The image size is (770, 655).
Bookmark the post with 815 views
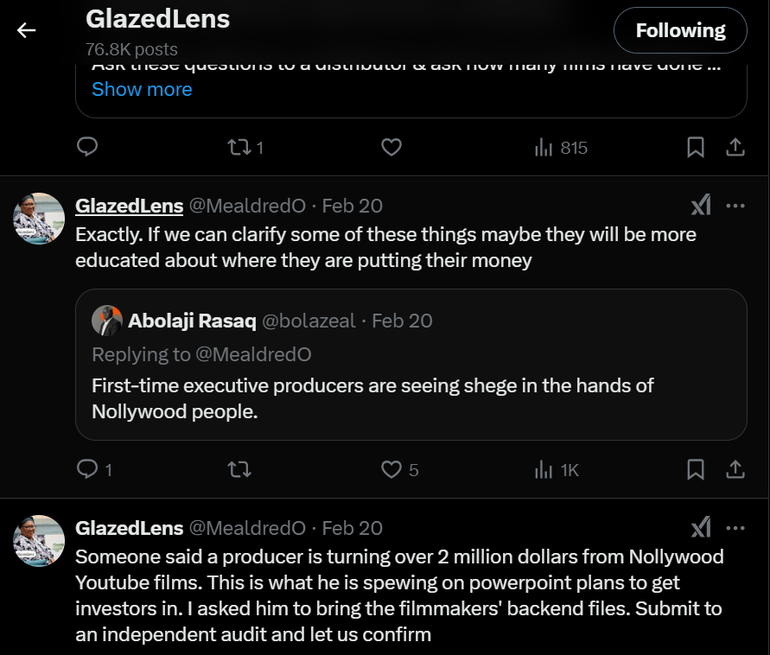coord(695,147)
